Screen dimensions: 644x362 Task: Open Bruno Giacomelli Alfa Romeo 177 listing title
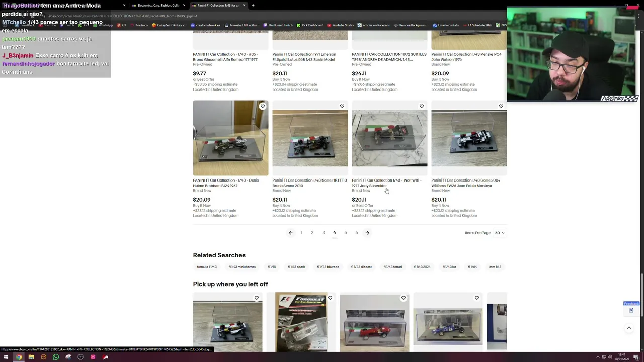[225, 57]
